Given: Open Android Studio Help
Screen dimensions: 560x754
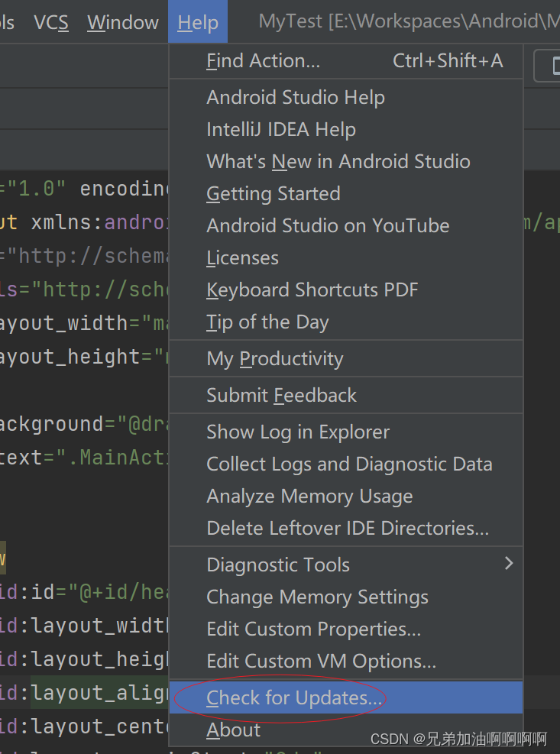Looking at the screenshot, I should [346, 98].
